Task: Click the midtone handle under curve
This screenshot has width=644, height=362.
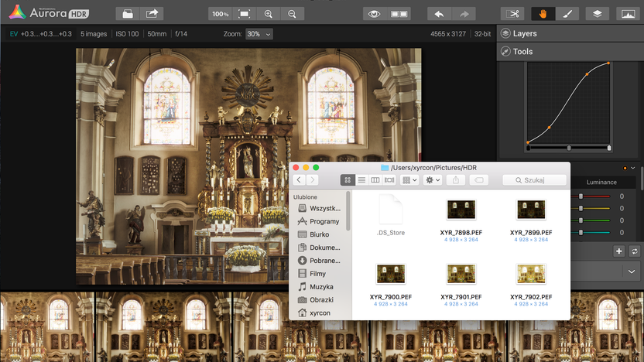Action: tap(569, 148)
